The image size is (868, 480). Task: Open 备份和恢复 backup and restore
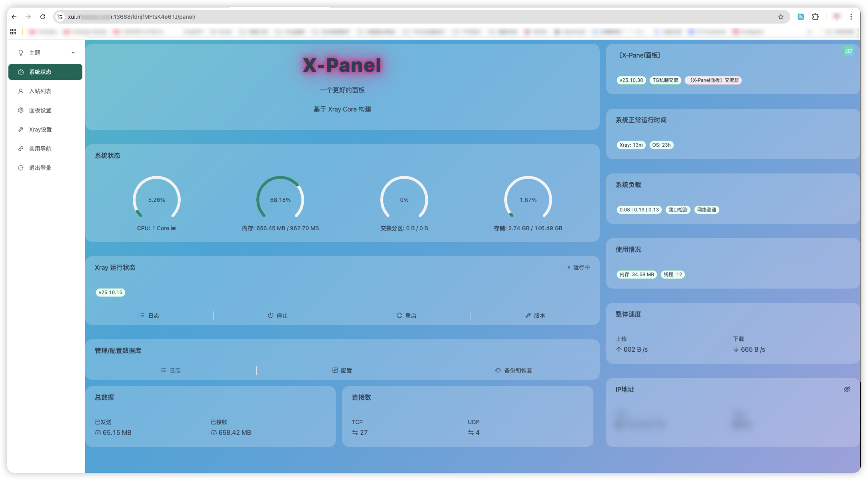point(513,370)
